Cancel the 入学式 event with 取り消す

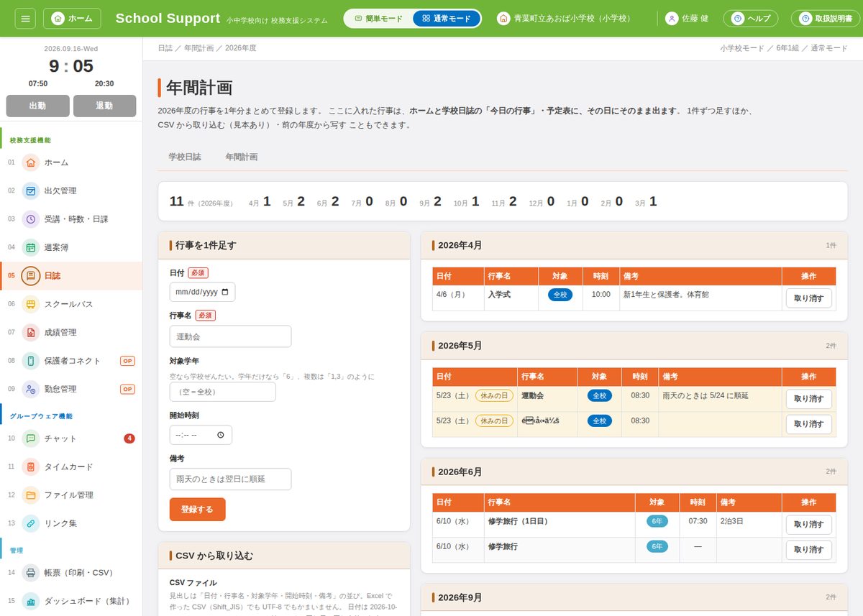pos(809,298)
